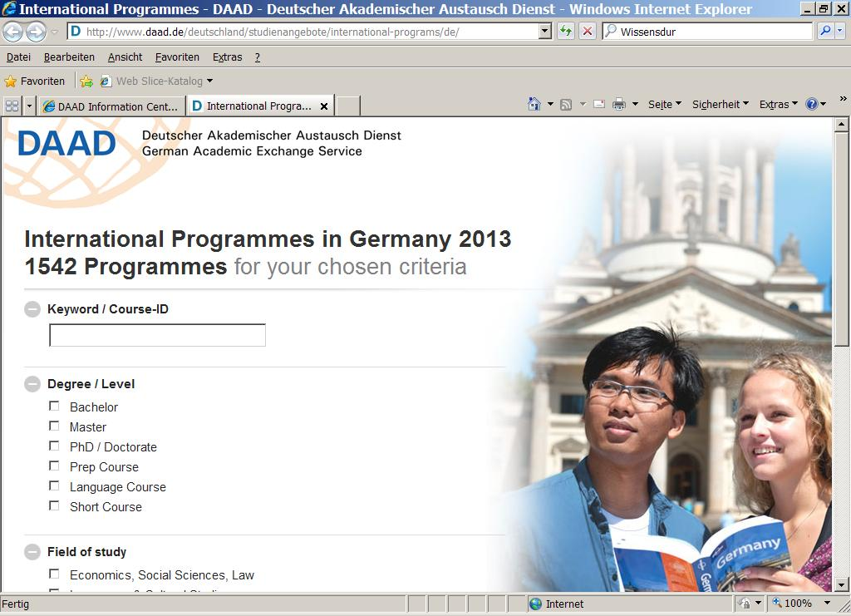Viewport: 851px width, 616px height.
Task: Click the address bar URL field
Action: [303, 32]
